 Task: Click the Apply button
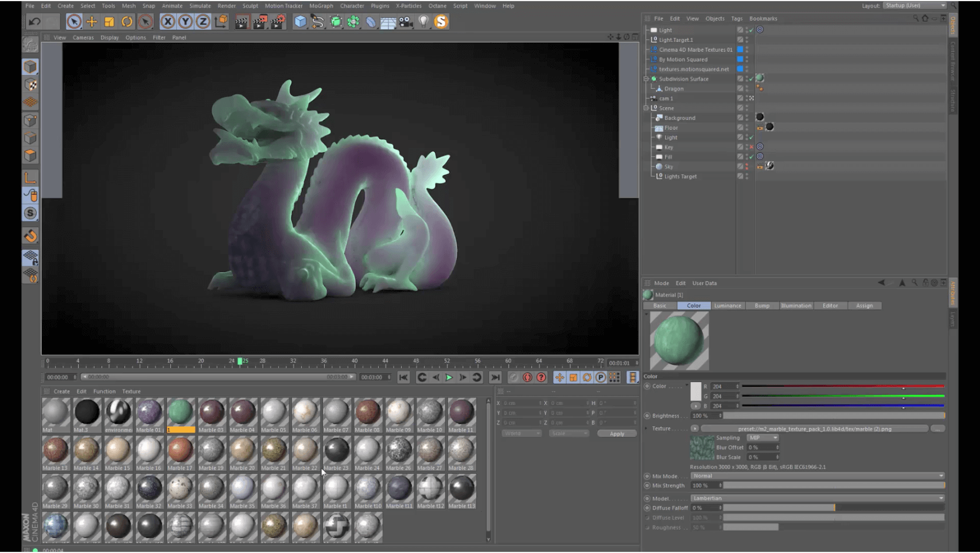[x=617, y=434]
